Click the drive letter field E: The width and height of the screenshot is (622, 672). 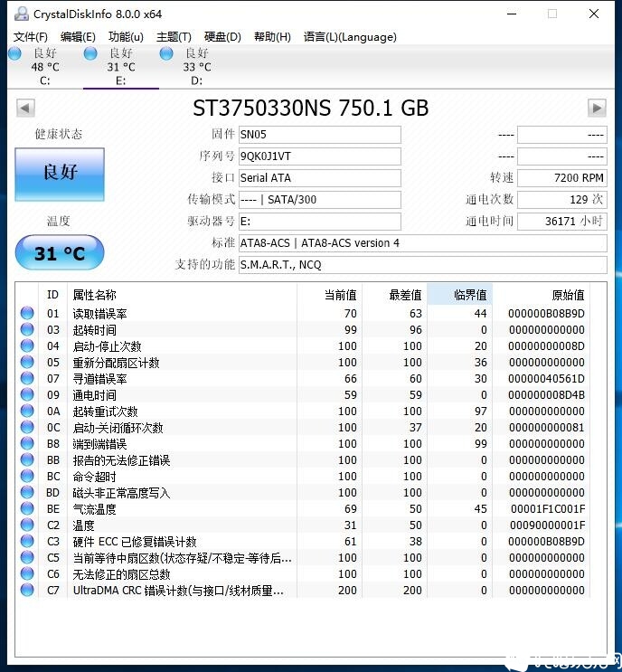pos(319,222)
